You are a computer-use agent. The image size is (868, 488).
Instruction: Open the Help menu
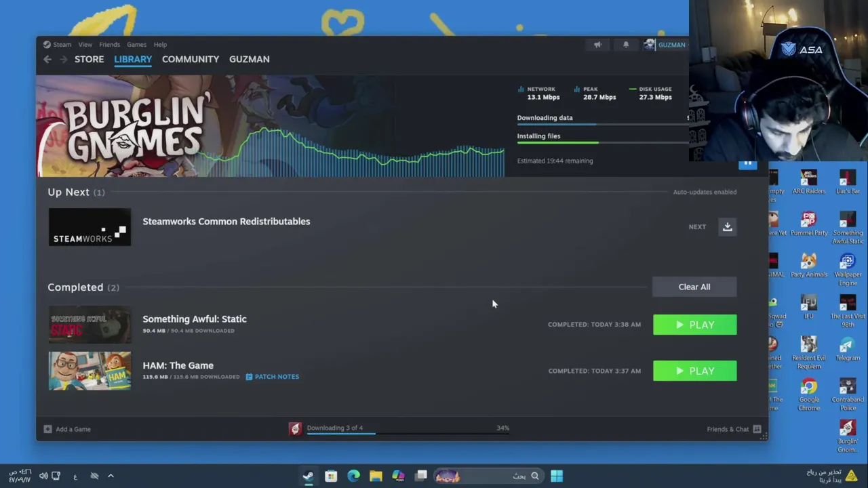pyautogui.click(x=160, y=45)
